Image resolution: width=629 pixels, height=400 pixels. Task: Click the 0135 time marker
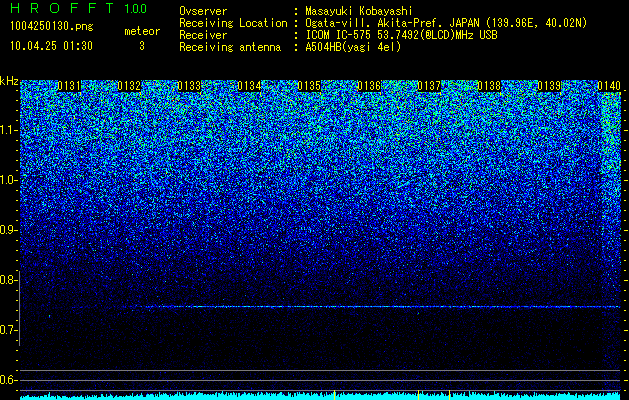(x=309, y=86)
